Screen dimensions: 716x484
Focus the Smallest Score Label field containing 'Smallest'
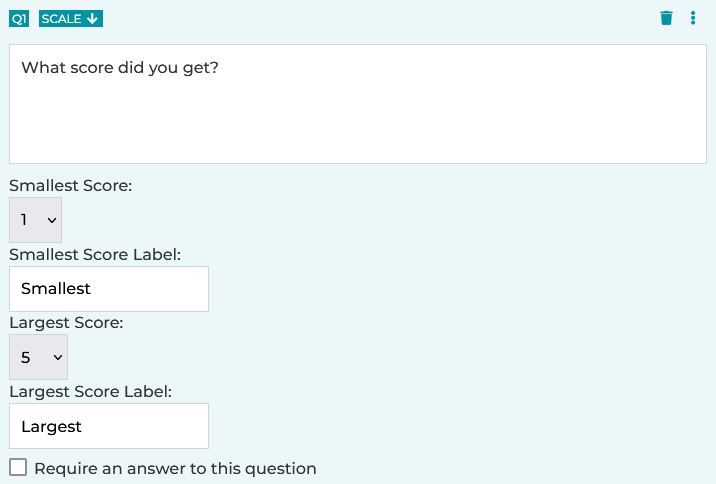point(109,289)
